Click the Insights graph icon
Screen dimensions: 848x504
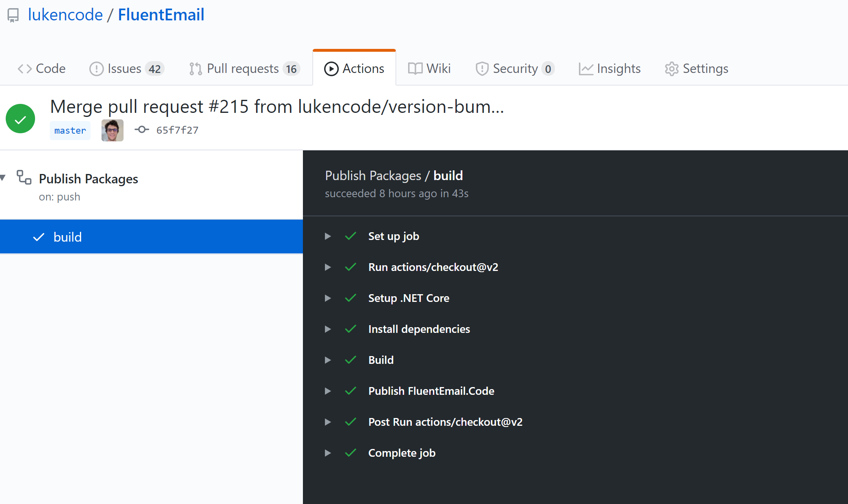[585, 69]
